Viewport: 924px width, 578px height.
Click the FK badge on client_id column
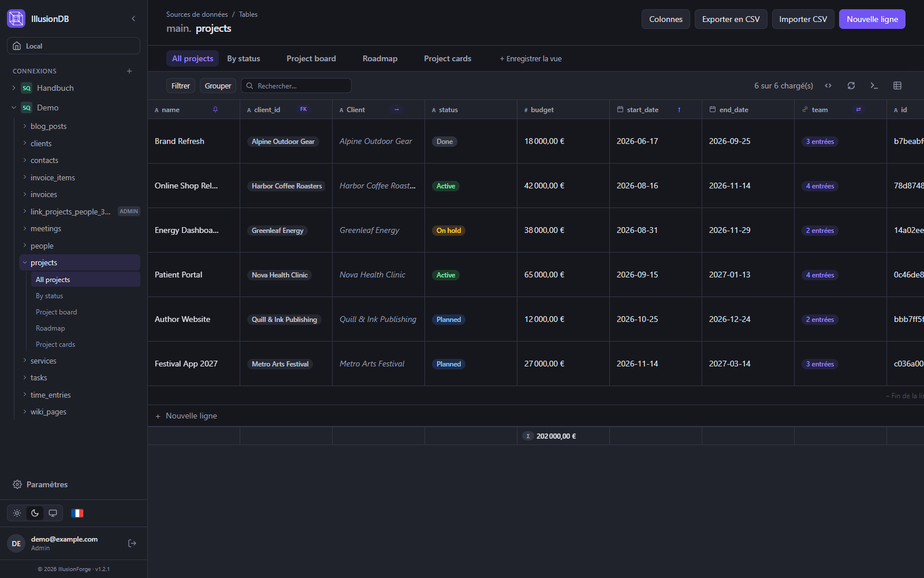coord(303,109)
